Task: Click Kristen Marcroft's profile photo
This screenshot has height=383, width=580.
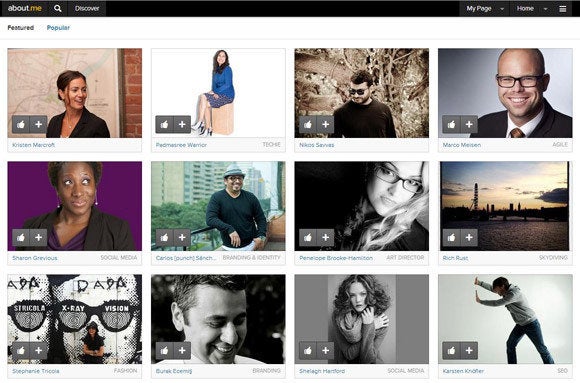Action: coord(75,93)
